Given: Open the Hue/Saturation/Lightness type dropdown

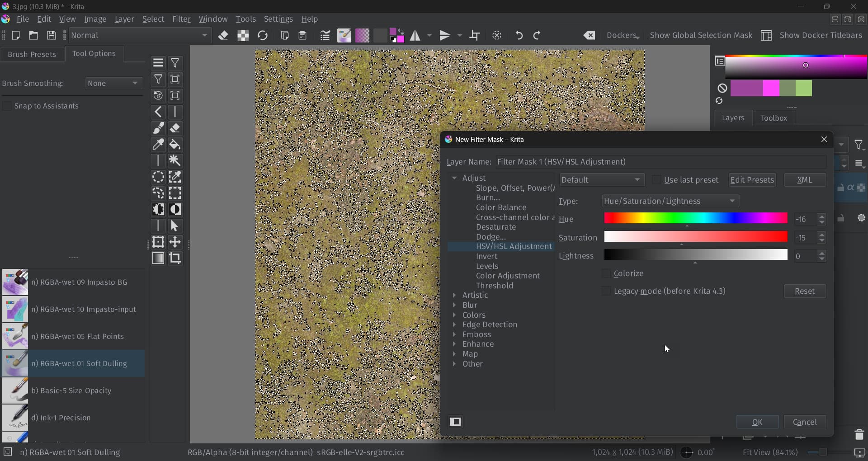Looking at the screenshot, I should 670,201.
